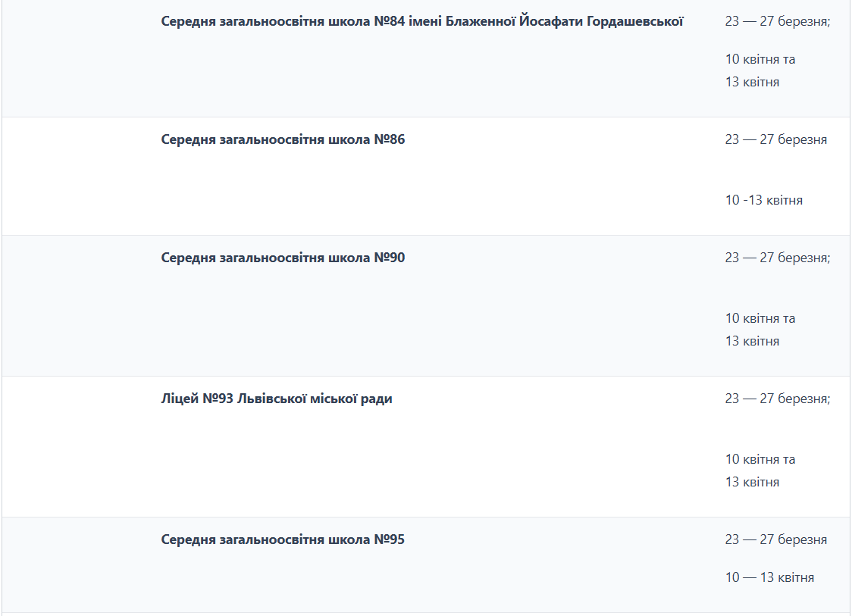The height and width of the screenshot is (616, 852).
Task: Select Ліцей №93 Львівської міської ради
Action: click(x=277, y=399)
